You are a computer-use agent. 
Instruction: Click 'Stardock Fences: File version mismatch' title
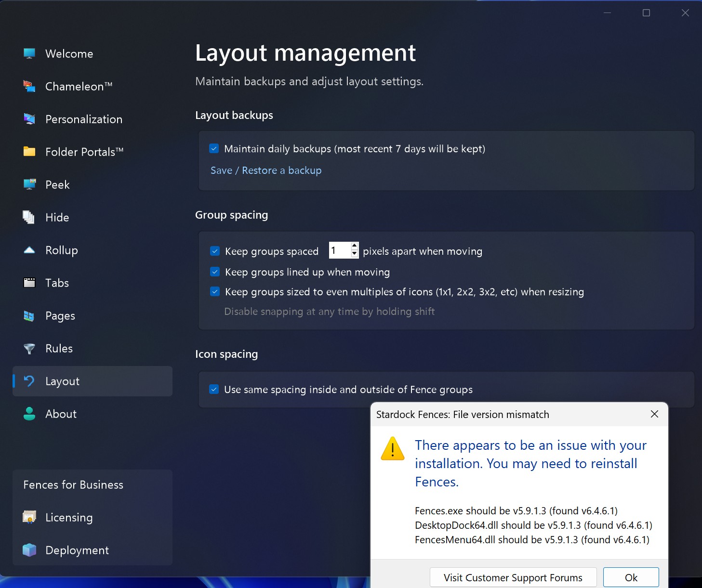click(x=463, y=415)
